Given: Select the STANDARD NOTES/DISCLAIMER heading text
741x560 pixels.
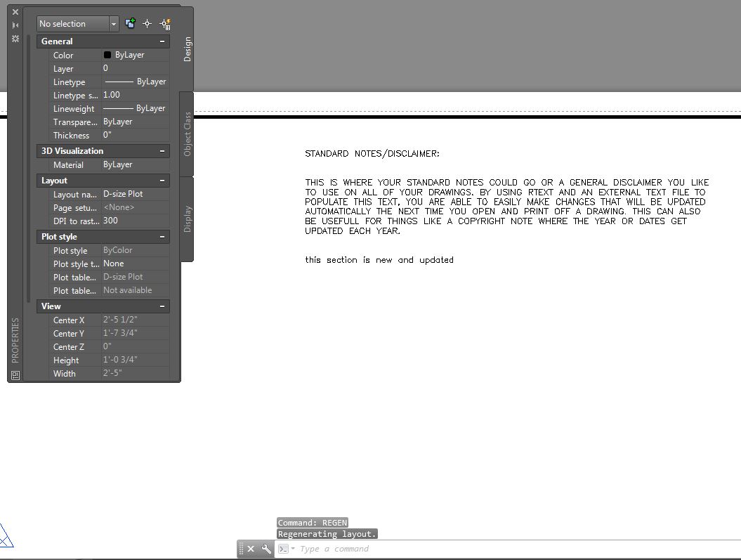Looking at the screenshot, I should tap(372, 154).
